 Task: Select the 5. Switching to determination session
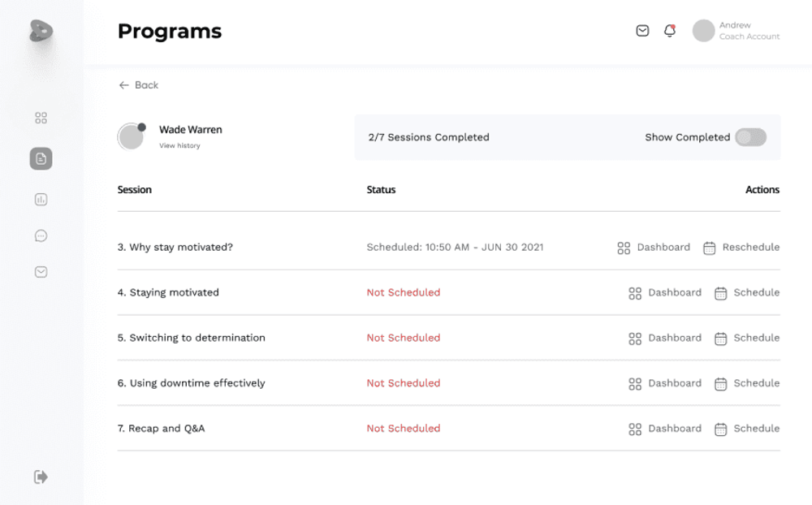191,338
